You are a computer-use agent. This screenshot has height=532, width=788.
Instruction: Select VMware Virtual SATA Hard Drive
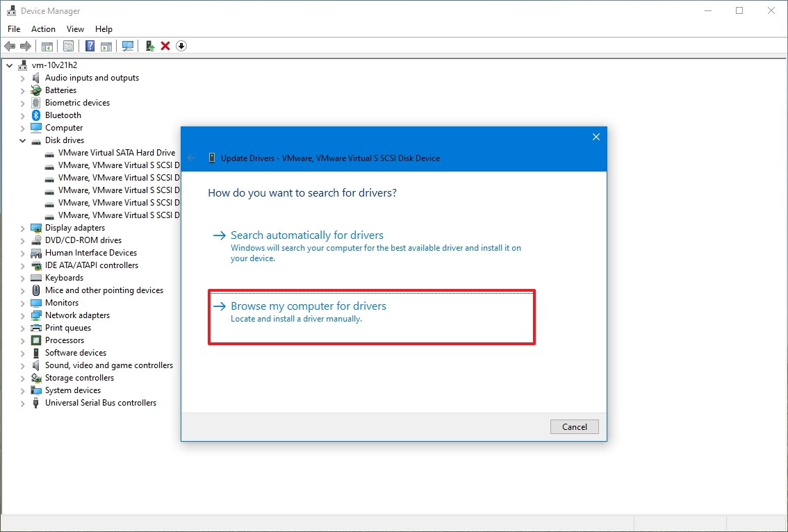(115, 152)
